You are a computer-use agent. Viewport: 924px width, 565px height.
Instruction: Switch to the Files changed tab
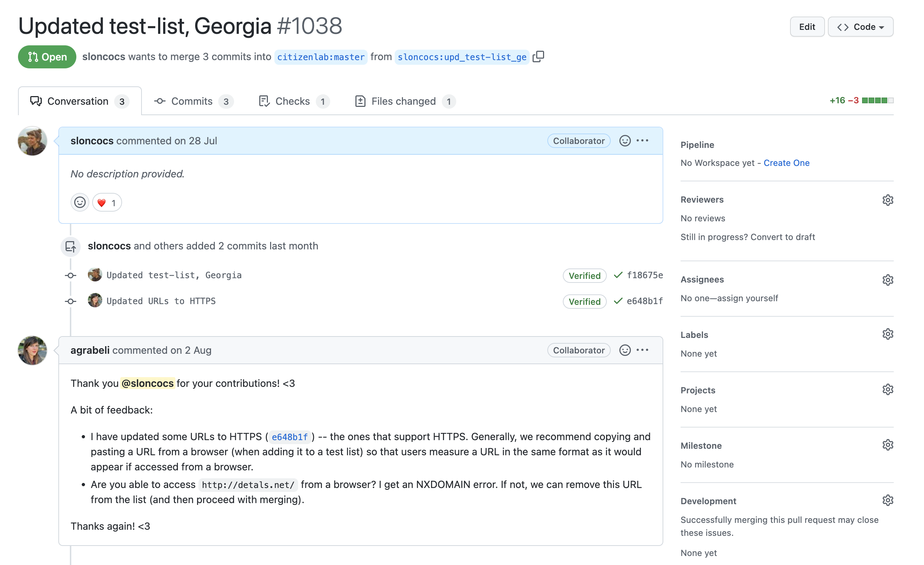(x=405, y=101)
